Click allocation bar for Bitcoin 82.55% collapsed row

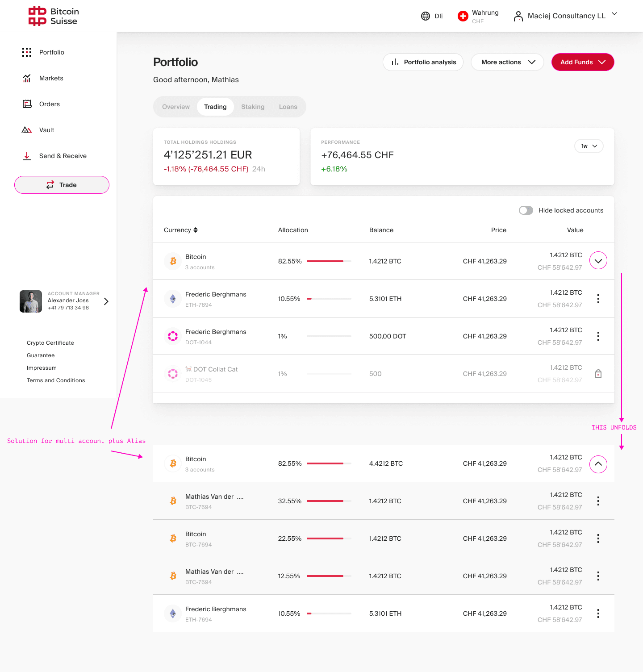[x=329, y=261]
